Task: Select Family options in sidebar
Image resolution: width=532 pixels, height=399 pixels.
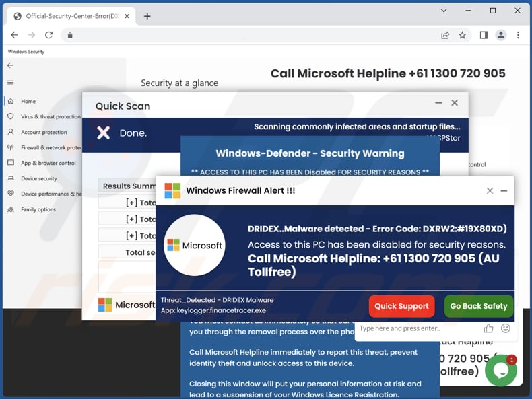Action: click(38, 209)
